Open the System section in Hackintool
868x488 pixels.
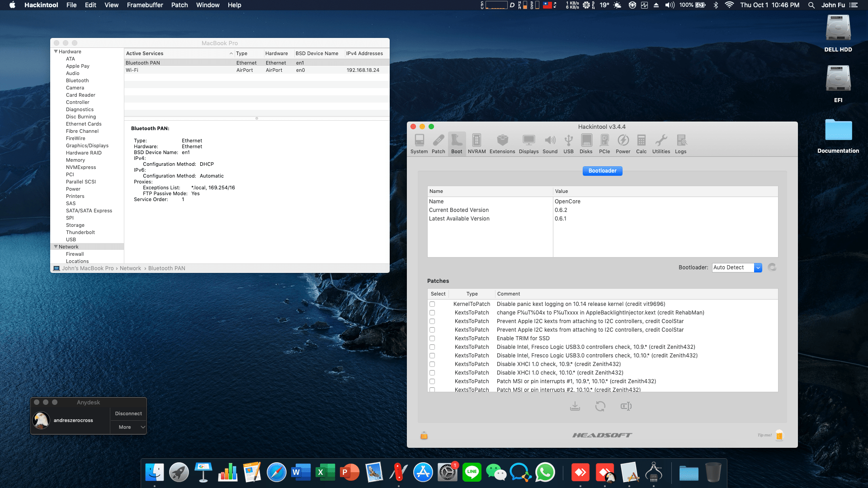(x=419, y=143)
